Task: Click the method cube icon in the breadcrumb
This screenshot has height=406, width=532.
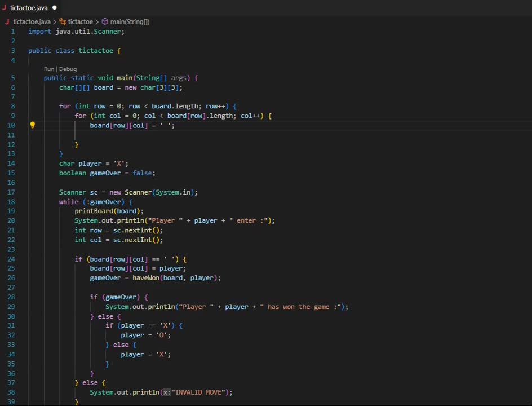Action: click(x=105, y=22)
